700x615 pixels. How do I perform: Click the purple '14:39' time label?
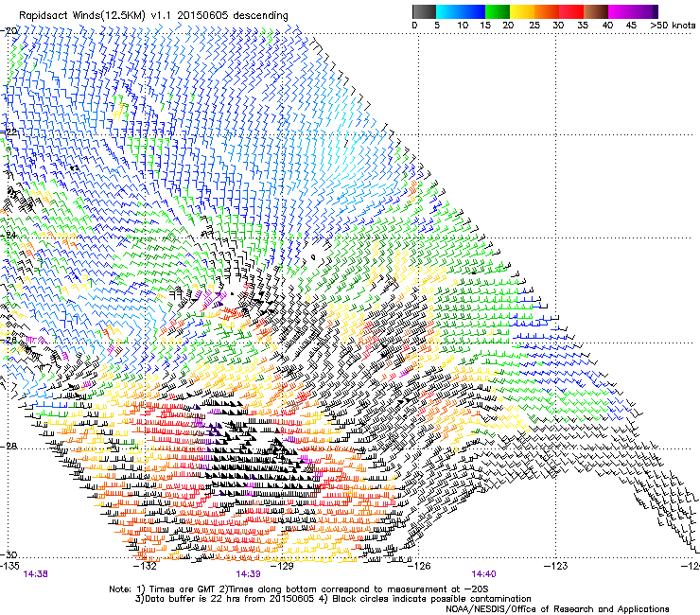[x=248, y=574]
